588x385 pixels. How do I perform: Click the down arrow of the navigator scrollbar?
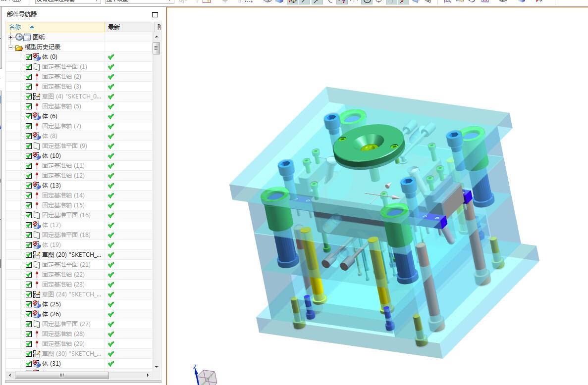(157, 367)
